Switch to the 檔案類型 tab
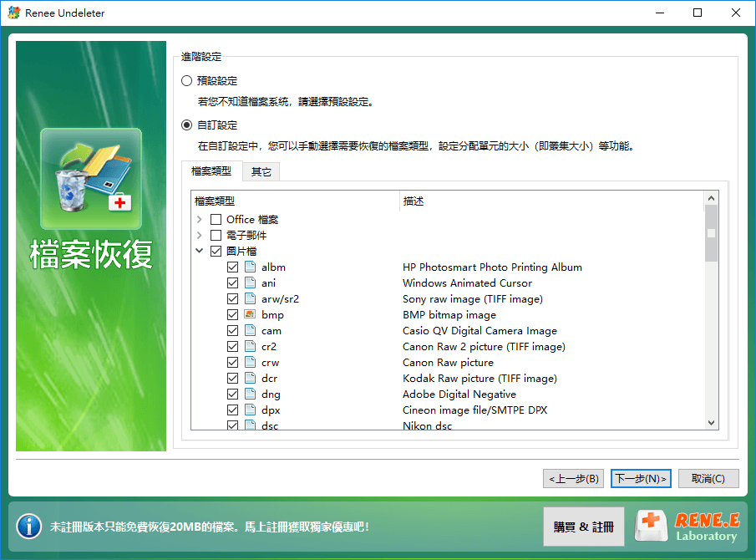 coord(211,171)
